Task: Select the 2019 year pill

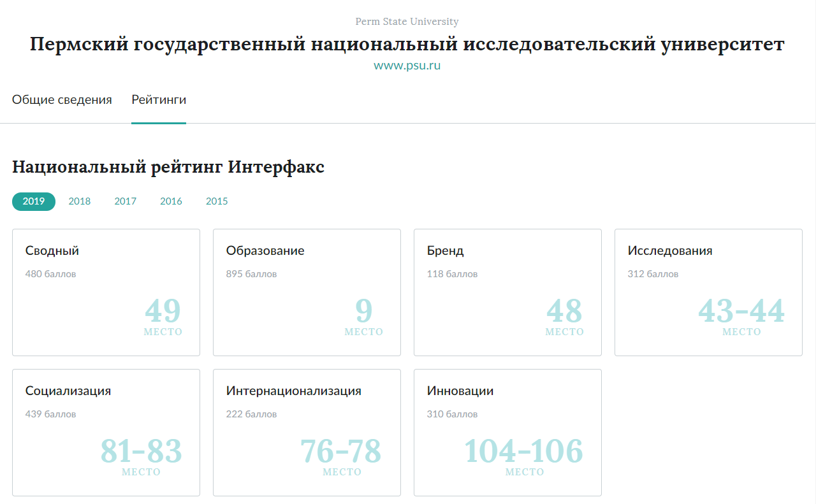Action: click(x=34, y=201)
